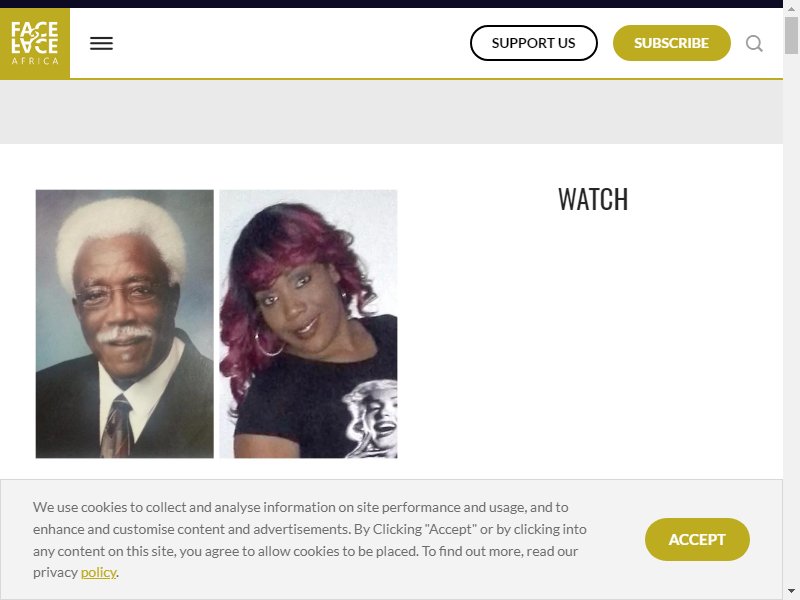Viewport: 800px width, 600px height.
Task: Select the photo of the woman with magenta hair
Action: [308, 324]
